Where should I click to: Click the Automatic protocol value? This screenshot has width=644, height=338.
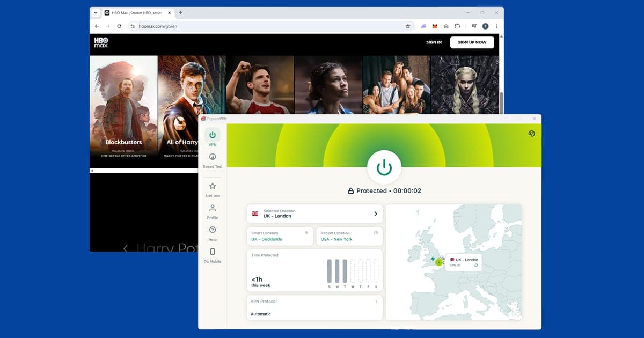pyautogui.click(x=261, y=314)
